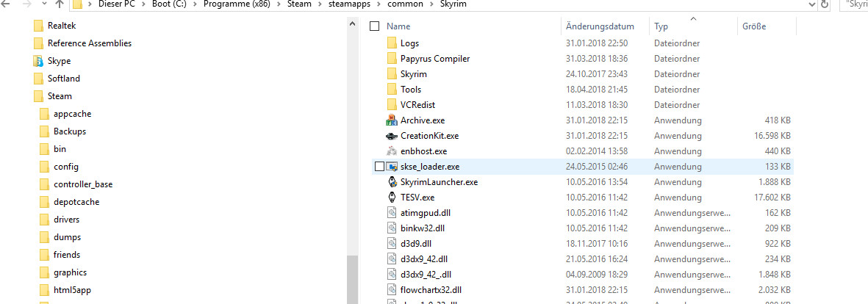Open the chevron dropdown after steamapps breadcrumb
This screenshot has height=304, width=868.
pos(378,4)
